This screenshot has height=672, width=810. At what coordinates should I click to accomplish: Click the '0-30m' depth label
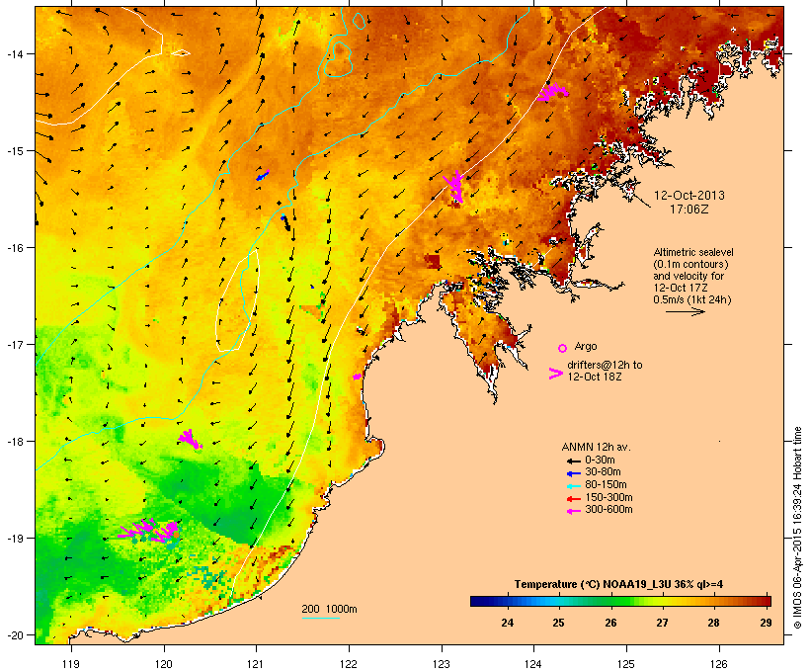(x=600, y=461)
